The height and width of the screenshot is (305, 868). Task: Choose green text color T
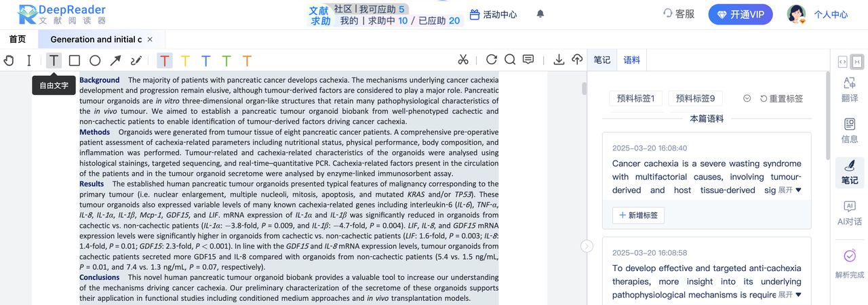pos(226,61)
